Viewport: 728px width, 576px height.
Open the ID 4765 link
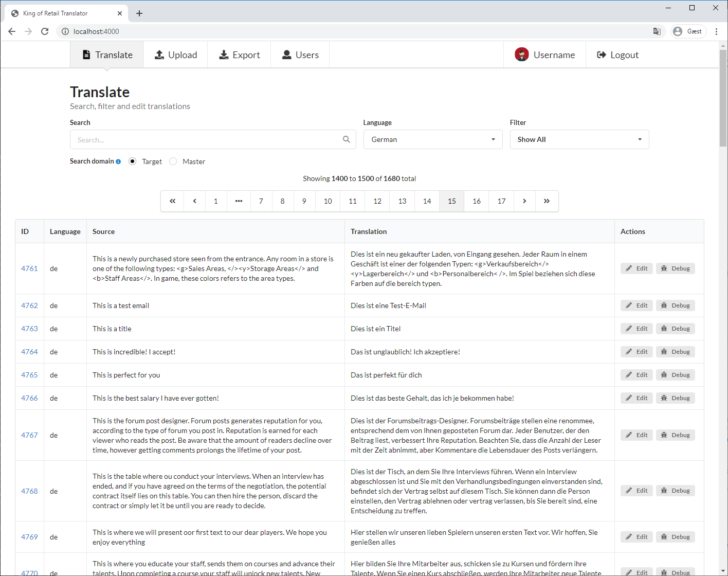point(29,375)
